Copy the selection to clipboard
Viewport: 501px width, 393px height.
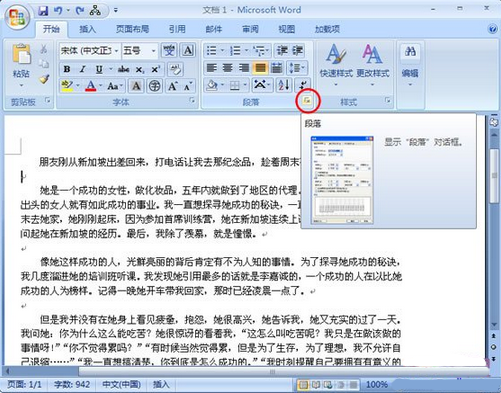click(x=44, y=64)
